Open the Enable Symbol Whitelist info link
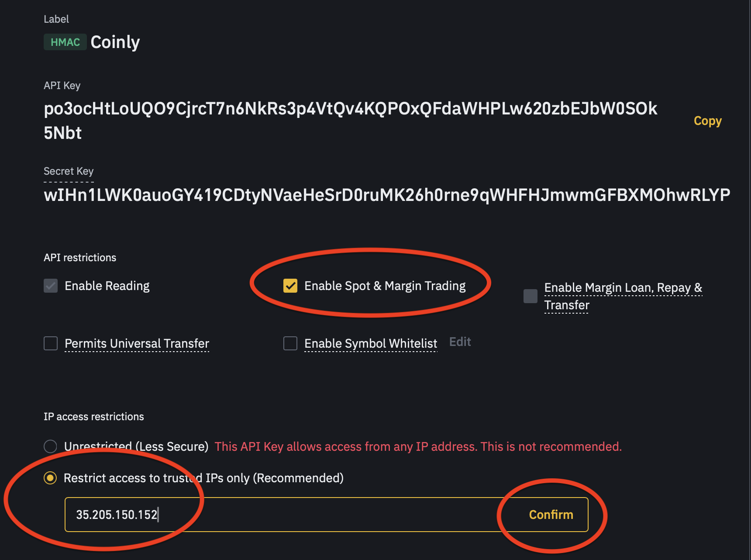751x560 pixels. (x=370, y=343)
